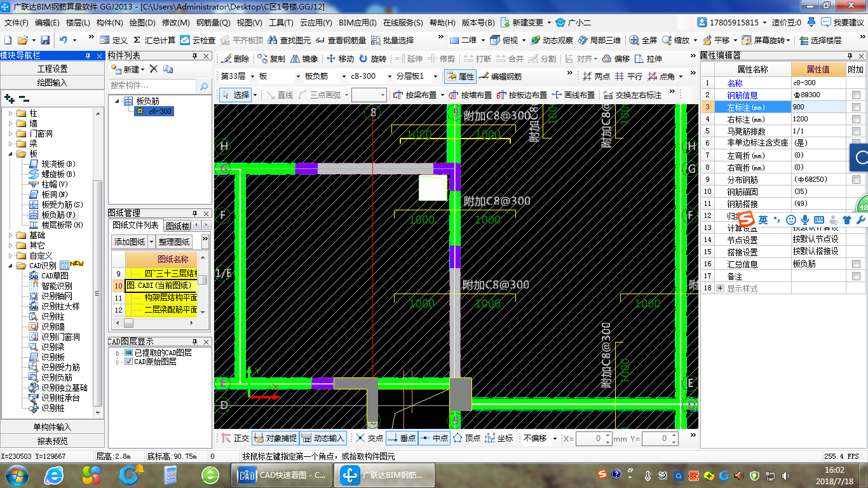Click the 复制 copy tool
868x488 pixels.
click(271, 58)
